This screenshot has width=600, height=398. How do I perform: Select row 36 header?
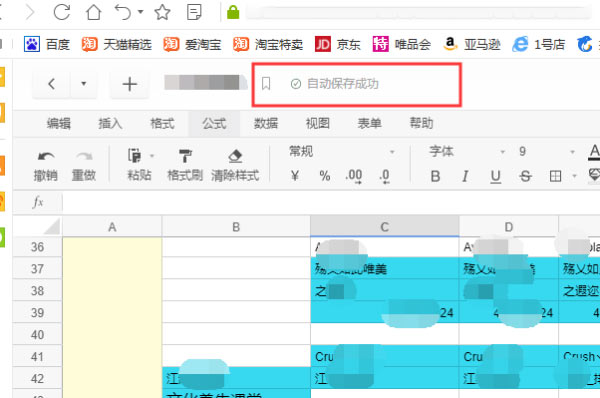click(37, 247)
